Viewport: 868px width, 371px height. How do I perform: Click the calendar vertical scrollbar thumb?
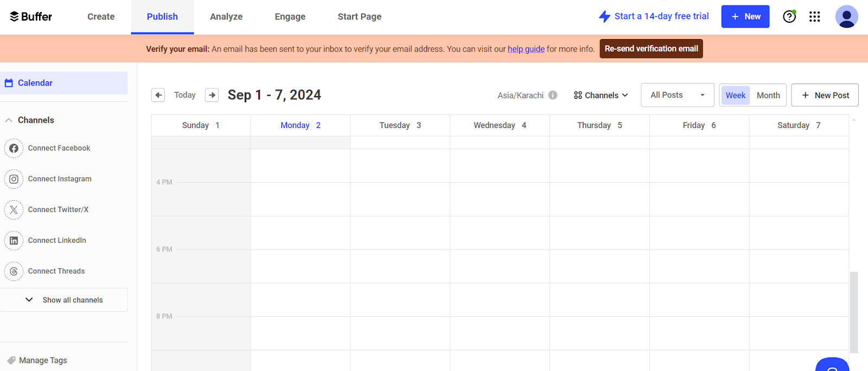point(853,312)
